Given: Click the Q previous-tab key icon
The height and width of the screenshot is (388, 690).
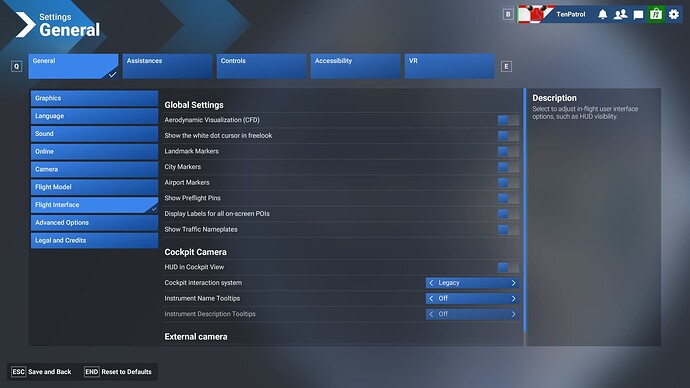Looking at the screenshot, I should click(x=17, y=66).
